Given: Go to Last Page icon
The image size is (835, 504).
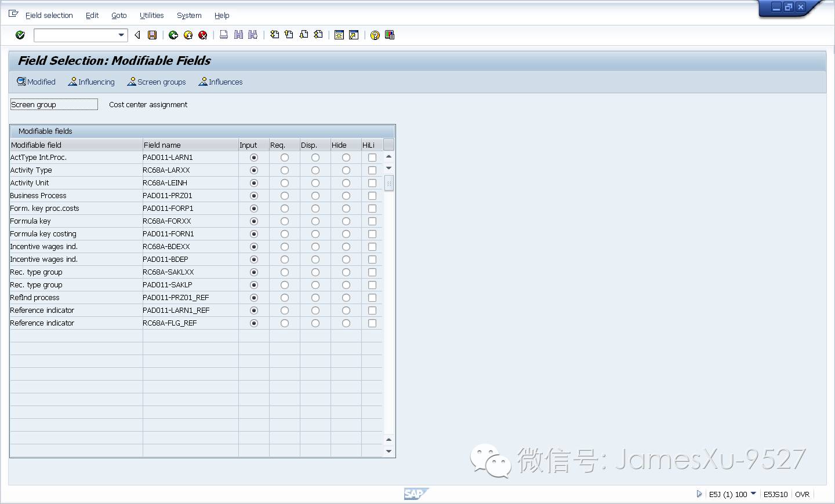Looking at the screenshot, I should [318, 35].
